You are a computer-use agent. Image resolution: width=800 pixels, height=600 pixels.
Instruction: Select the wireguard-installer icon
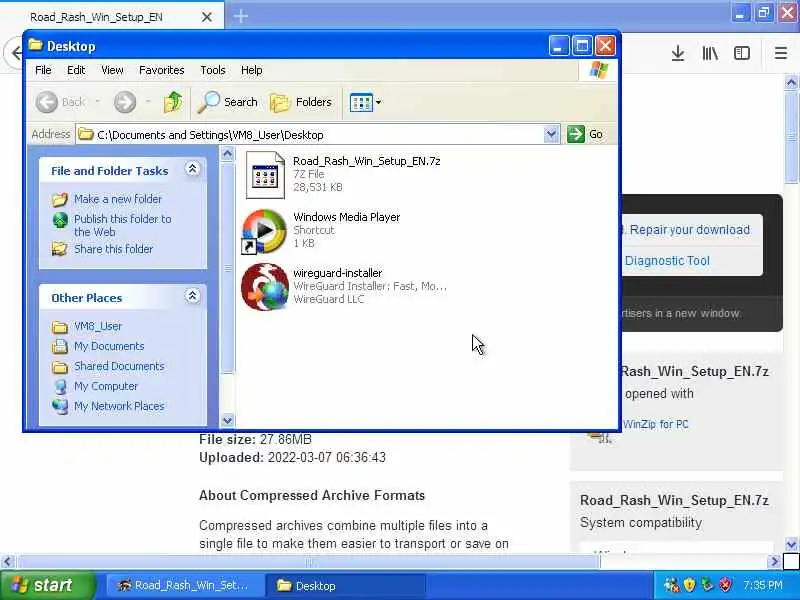coord(265,287)
